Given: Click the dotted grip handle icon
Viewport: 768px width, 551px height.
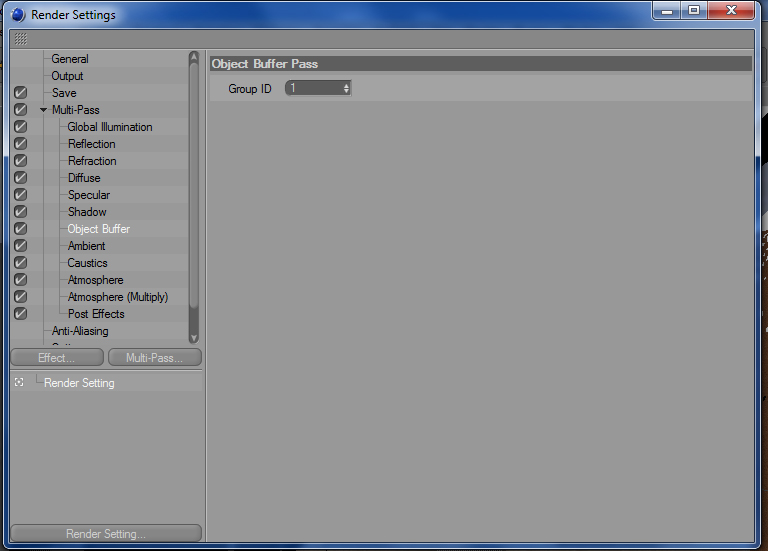Looking at the screenshot, I should click(x=21, y=38).
